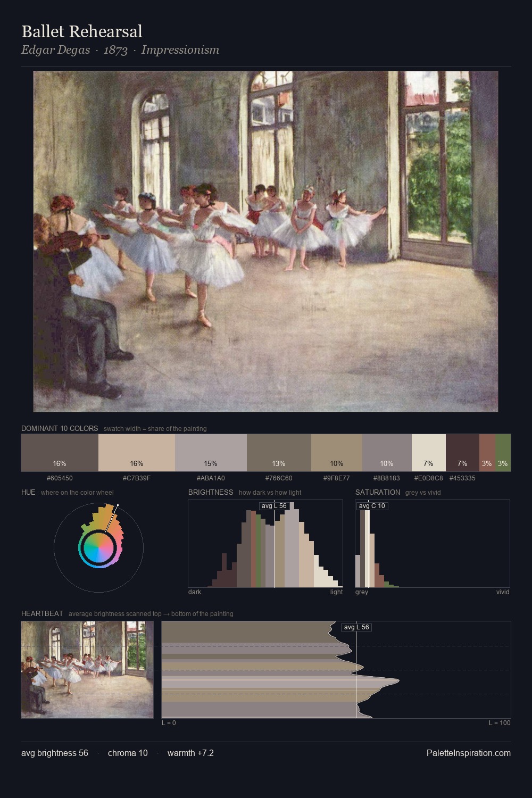Select the 16% beige #C7B39F swatch
The width and height of the screenshot is (532, 798).
point(137,453)
